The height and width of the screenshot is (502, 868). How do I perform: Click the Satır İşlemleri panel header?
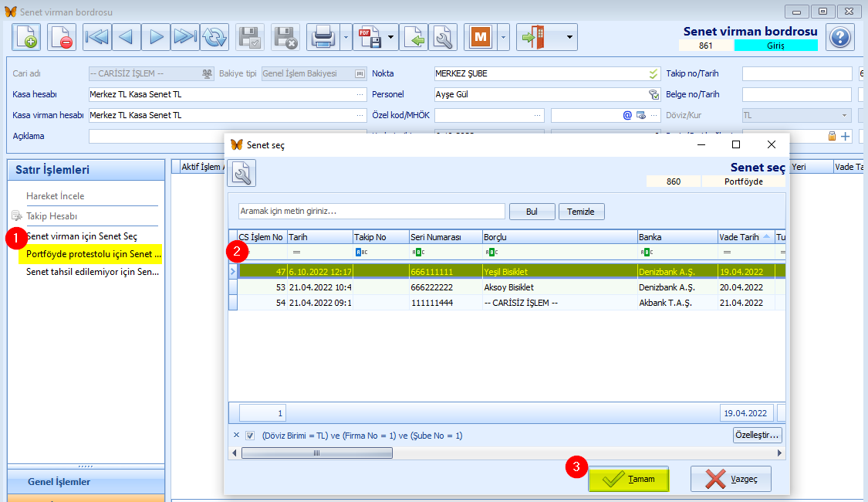click(x=86, y=170)
